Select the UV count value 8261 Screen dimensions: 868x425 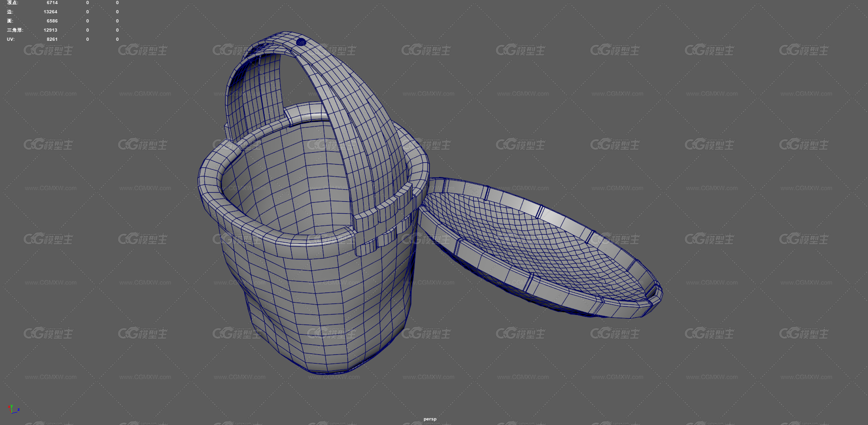[52, 39]
